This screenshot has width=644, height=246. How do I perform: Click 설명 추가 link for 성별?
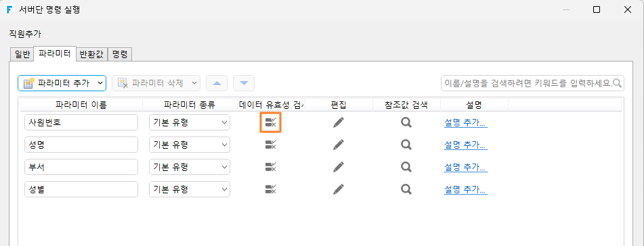coord(466,189)
